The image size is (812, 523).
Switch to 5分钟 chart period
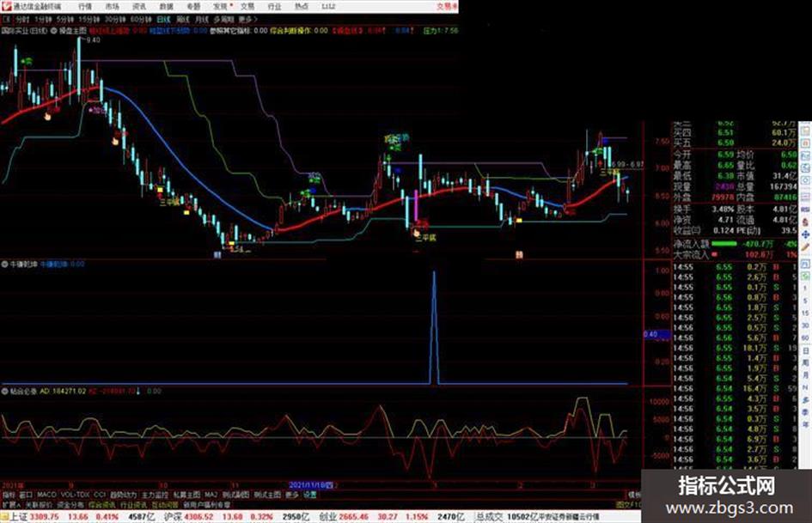[x=65, y=19]
